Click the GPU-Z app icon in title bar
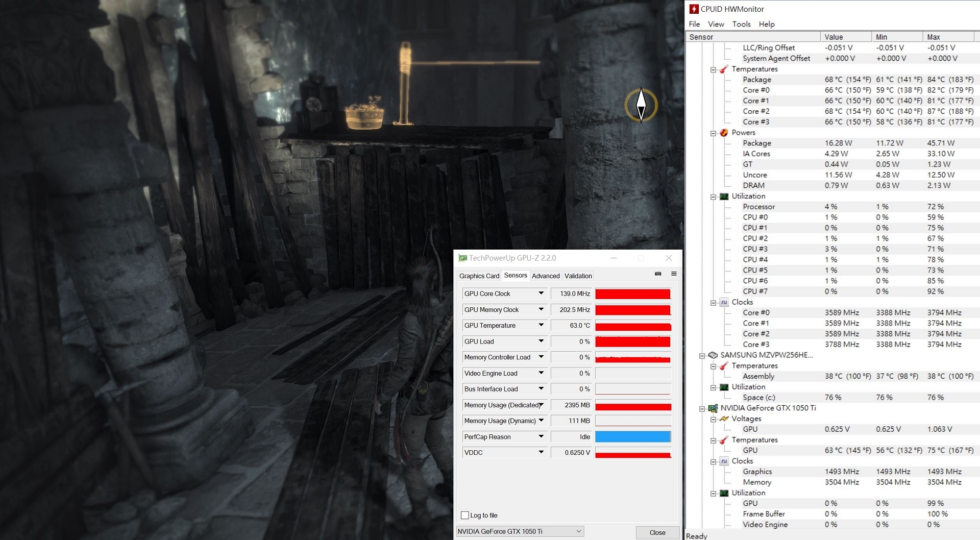Image resolution: width=980 pixels, height=540 pixels. click(x=462, y=258)
